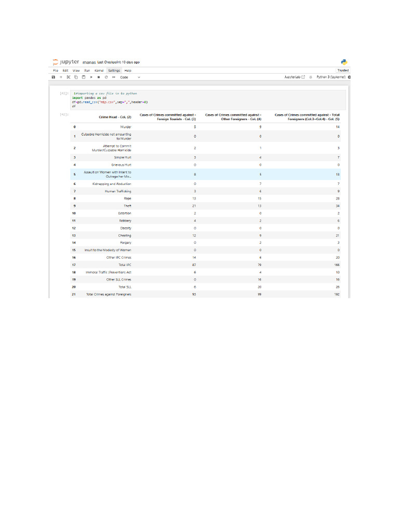
Task: Insert a cell with the plus icon
Action: 61,77
